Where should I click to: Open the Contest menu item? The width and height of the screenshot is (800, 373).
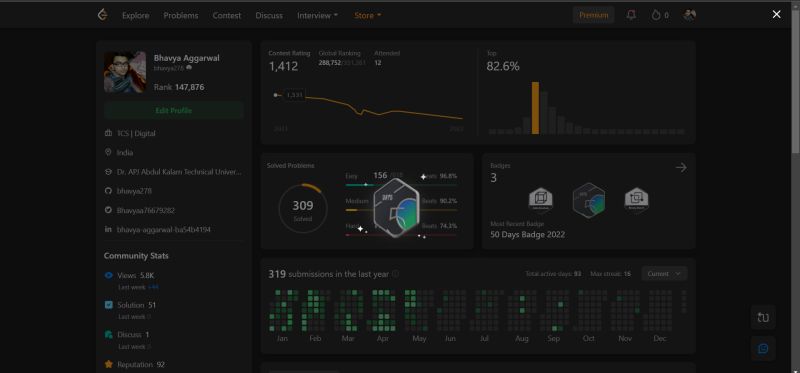(227, 15)
